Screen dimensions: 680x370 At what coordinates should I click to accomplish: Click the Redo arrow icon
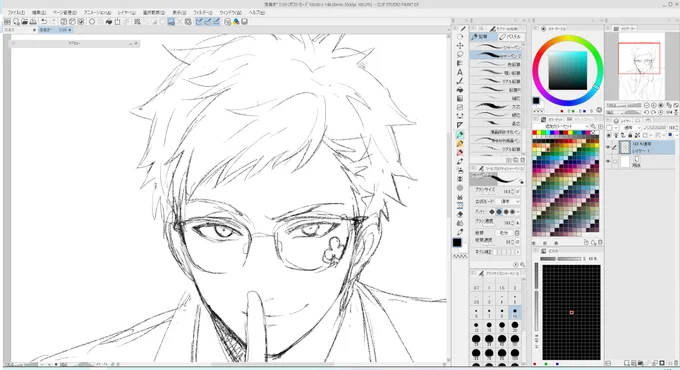coord(53,21)
